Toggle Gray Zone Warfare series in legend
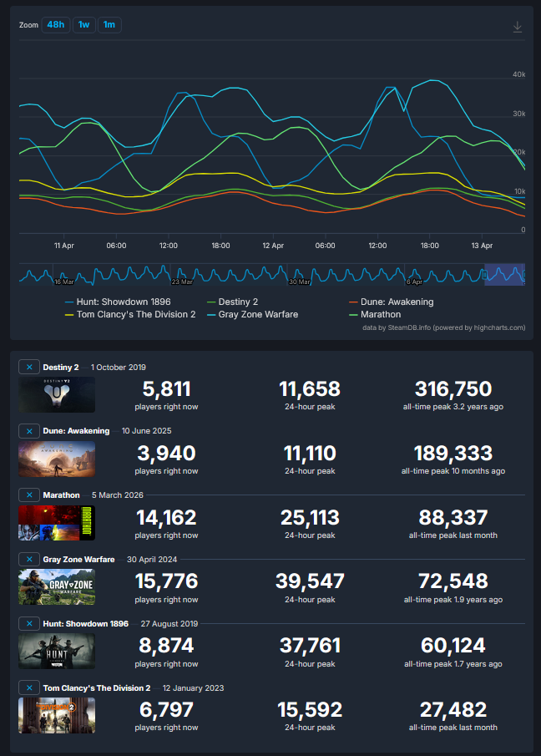This screenshot has width=541, height=756. click(x=252, y=314)
